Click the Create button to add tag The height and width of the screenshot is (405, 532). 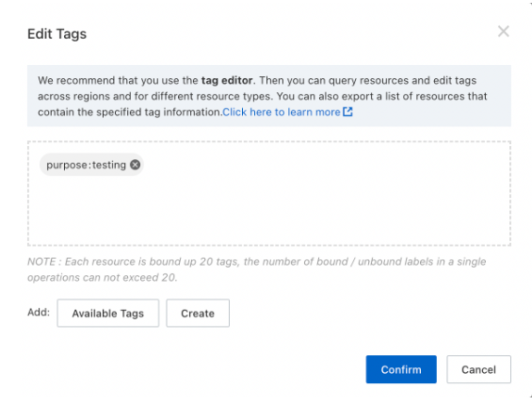pyautogui.click(x=198, y=313)
